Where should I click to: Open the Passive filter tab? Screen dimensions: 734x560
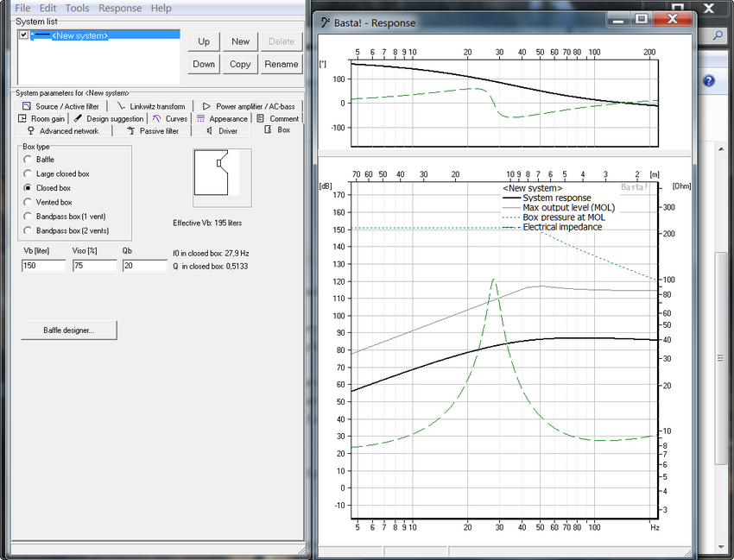pos(153,131)
